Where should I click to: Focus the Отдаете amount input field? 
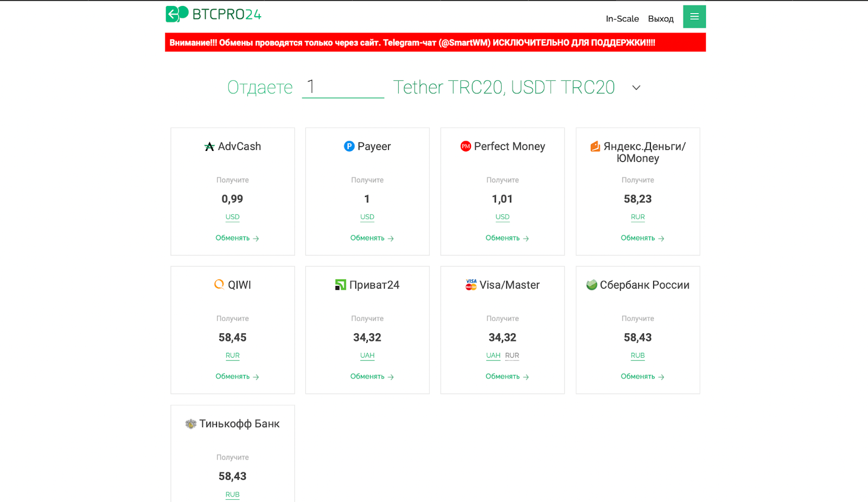(x=343, y=87)
